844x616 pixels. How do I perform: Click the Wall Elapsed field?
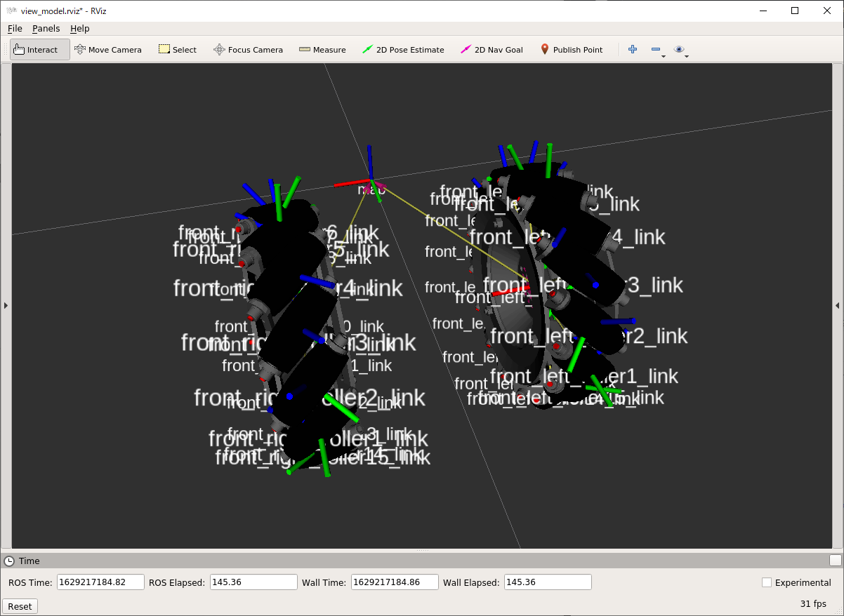pos(548,582)
